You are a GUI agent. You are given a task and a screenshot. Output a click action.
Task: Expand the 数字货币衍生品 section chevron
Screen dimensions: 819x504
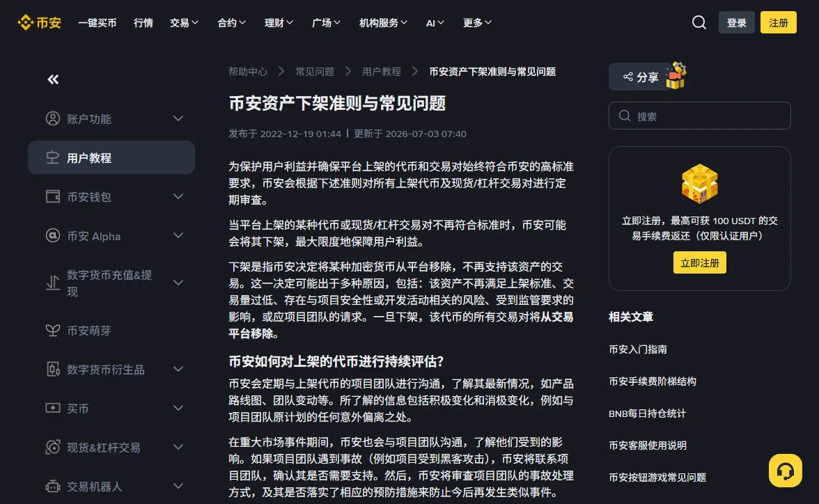click(178, 369)
